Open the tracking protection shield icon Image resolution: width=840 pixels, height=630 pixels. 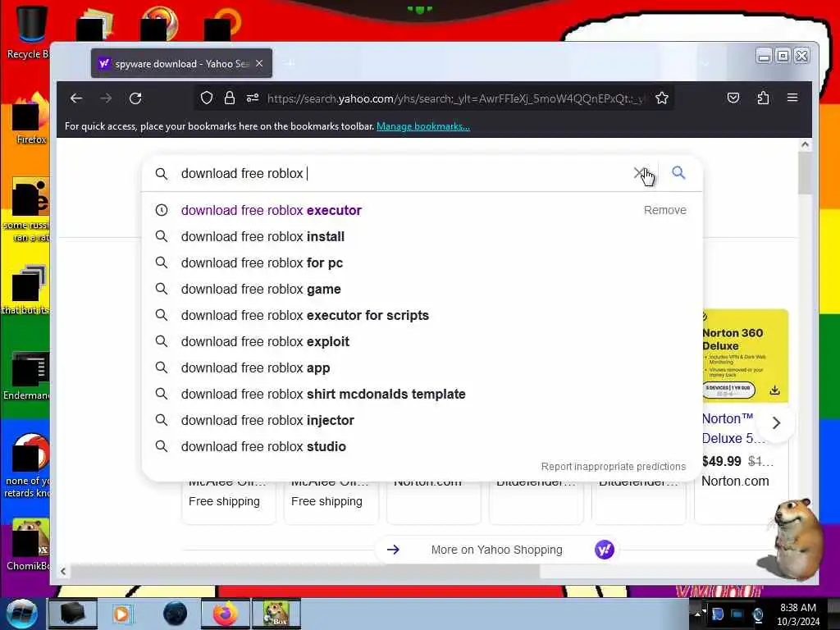pos(206,98)
